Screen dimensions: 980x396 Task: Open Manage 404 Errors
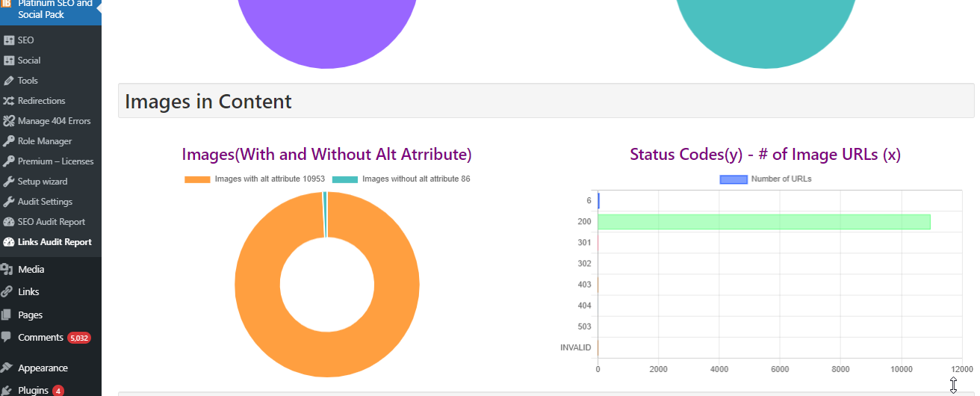[x=54, y=121]
